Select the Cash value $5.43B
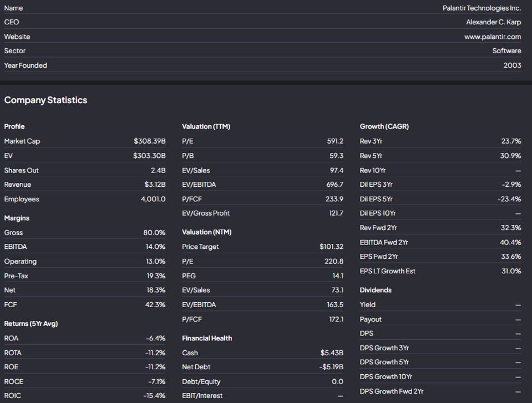 [x=332, y=353]
